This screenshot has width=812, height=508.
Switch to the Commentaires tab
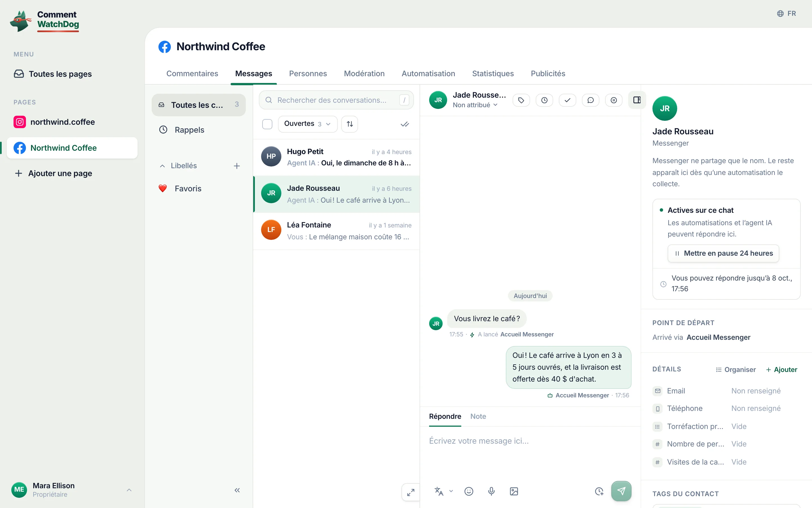192,74
